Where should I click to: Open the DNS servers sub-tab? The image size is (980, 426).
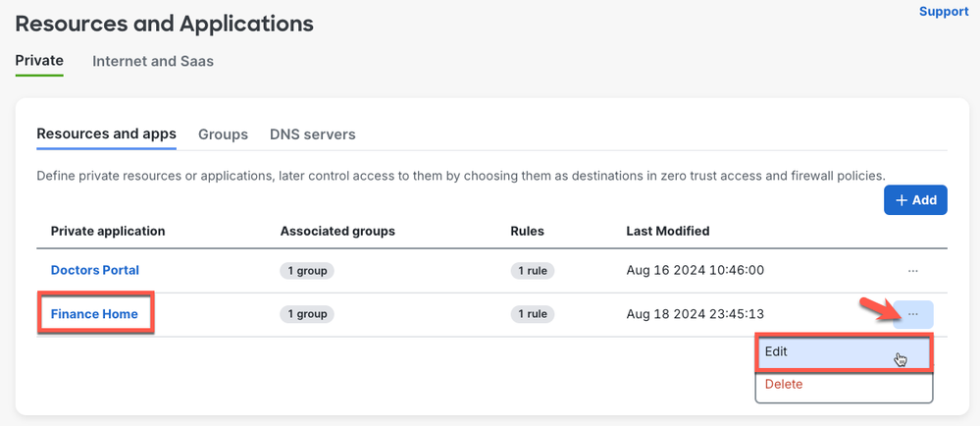point(312,134)
